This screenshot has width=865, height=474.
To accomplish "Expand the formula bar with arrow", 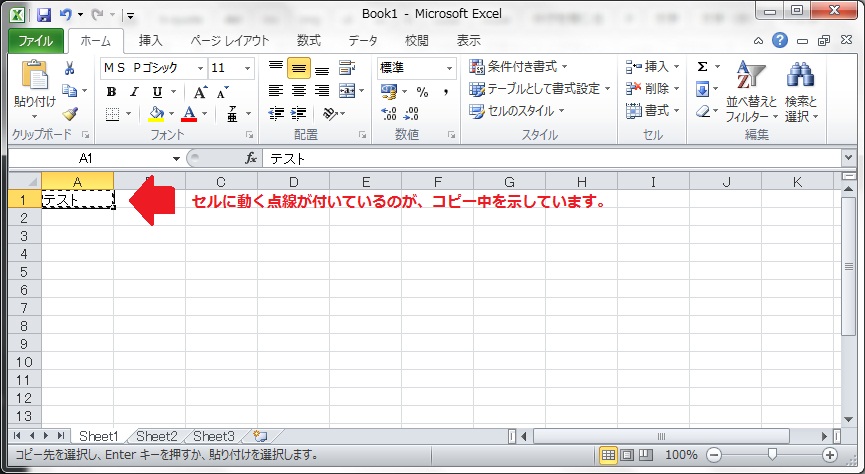I will [x=849, y=158].
